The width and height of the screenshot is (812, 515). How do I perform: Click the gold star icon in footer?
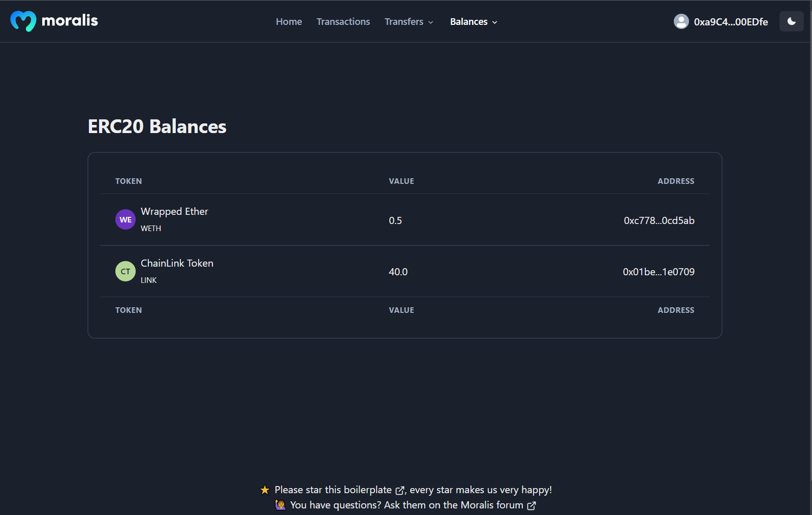(265, 490)
